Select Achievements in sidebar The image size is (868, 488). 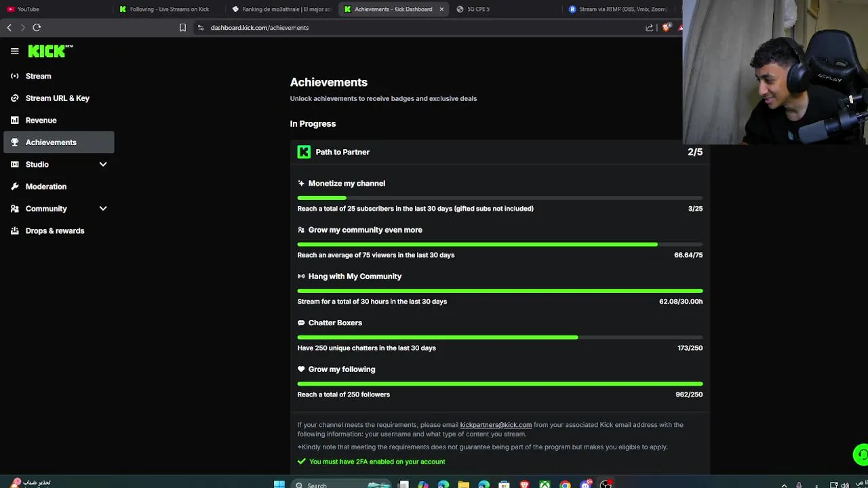(59, 142)
